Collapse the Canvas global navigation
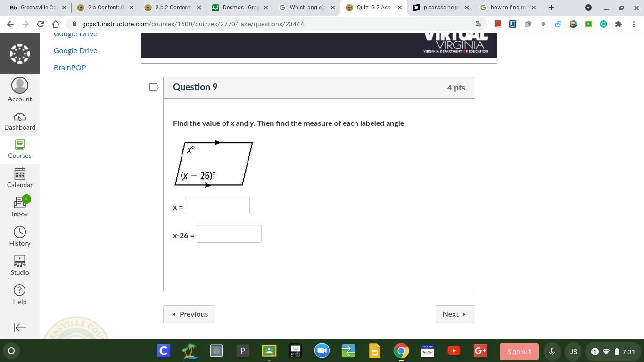 pyautogui.click(x=20, y=328)
